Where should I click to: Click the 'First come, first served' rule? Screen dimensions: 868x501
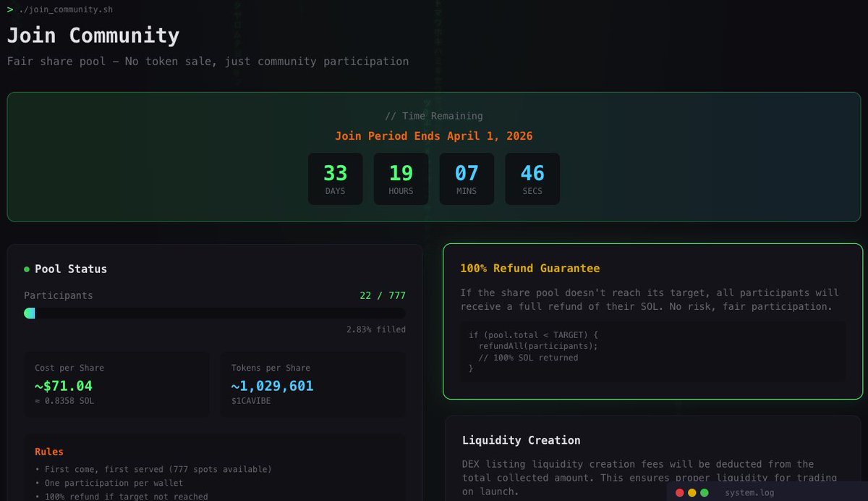pos(153,469)
